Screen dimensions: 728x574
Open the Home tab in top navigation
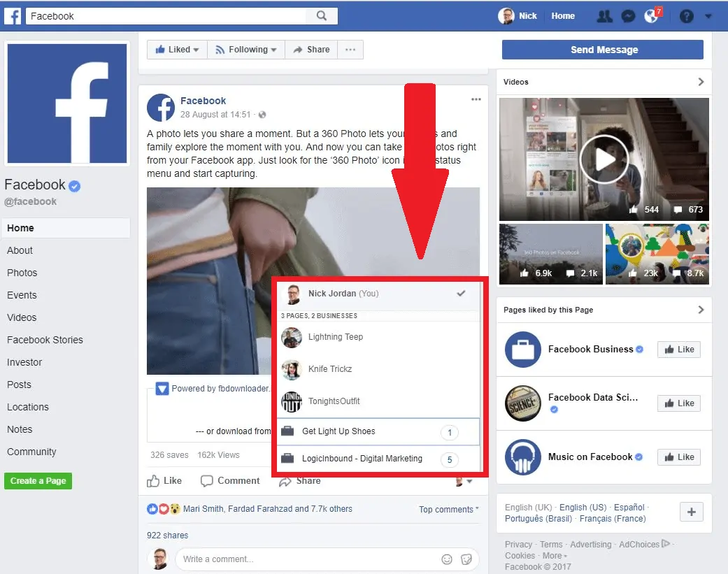point(563,15)
